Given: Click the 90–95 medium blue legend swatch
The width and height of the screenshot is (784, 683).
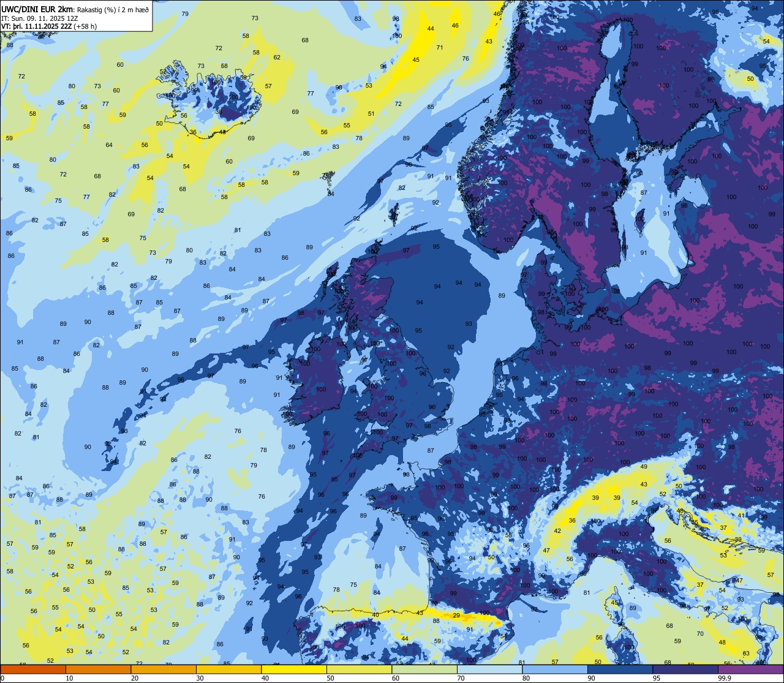Looking at the screenshot, I should pyautogui.click(x=620, y=670).
